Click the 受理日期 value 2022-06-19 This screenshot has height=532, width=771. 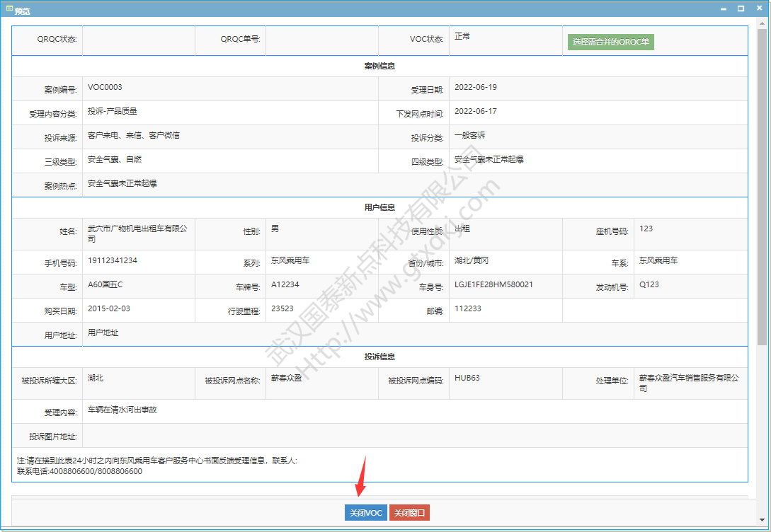475,88
